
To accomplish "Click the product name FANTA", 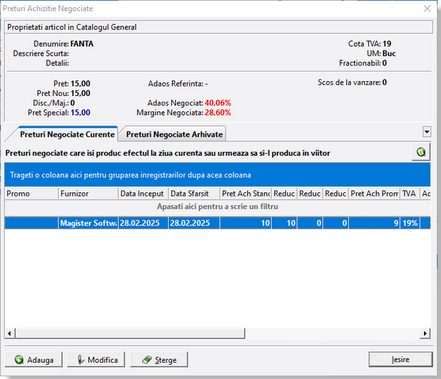I will [82, 44].
